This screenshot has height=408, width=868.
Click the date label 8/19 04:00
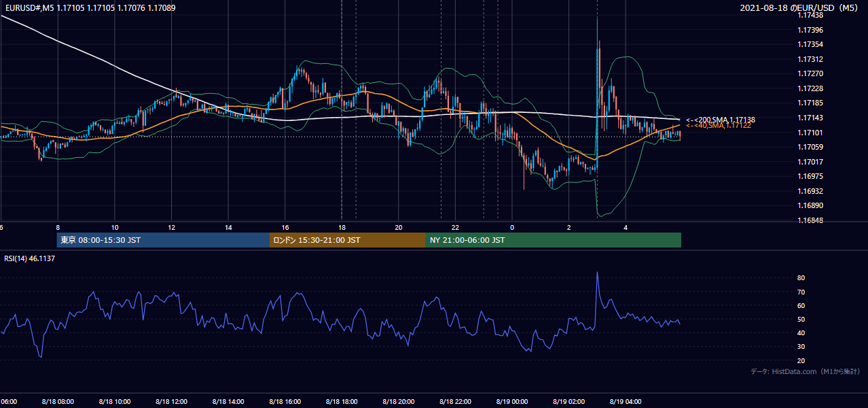point(626,401)
